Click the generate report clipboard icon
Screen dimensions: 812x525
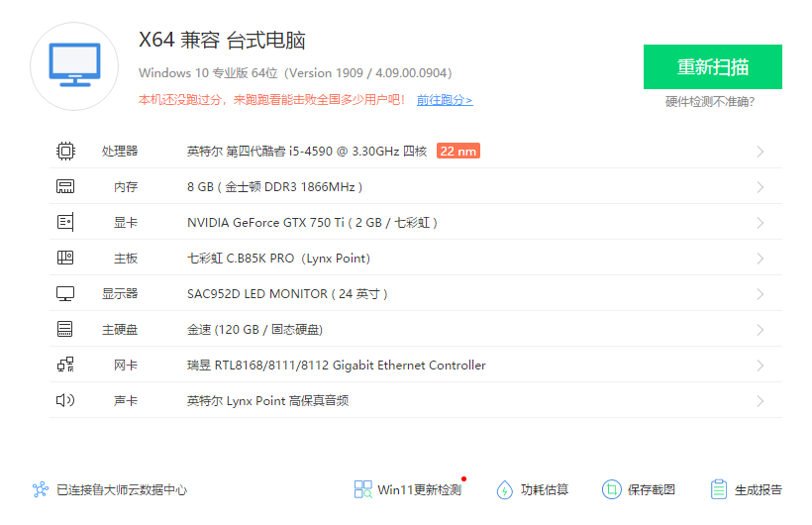(x=719, y=489)
